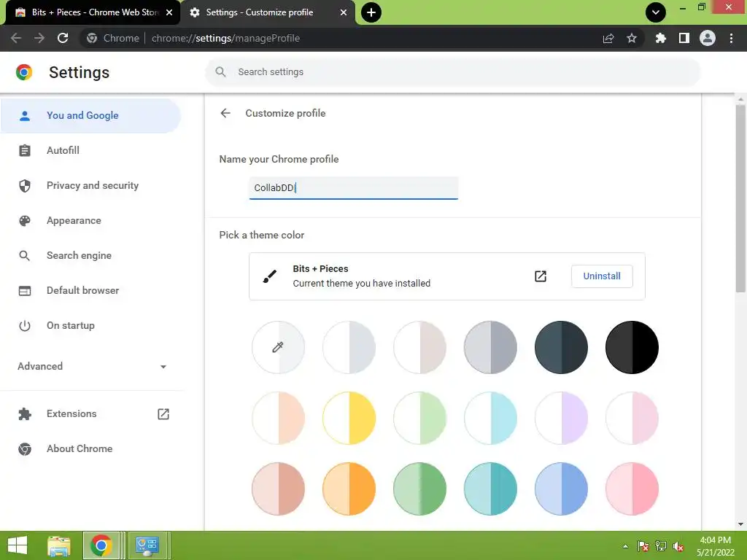Screen dimensions: 747x560
Task: Select the lavender theme swatch
Action: 561,418
